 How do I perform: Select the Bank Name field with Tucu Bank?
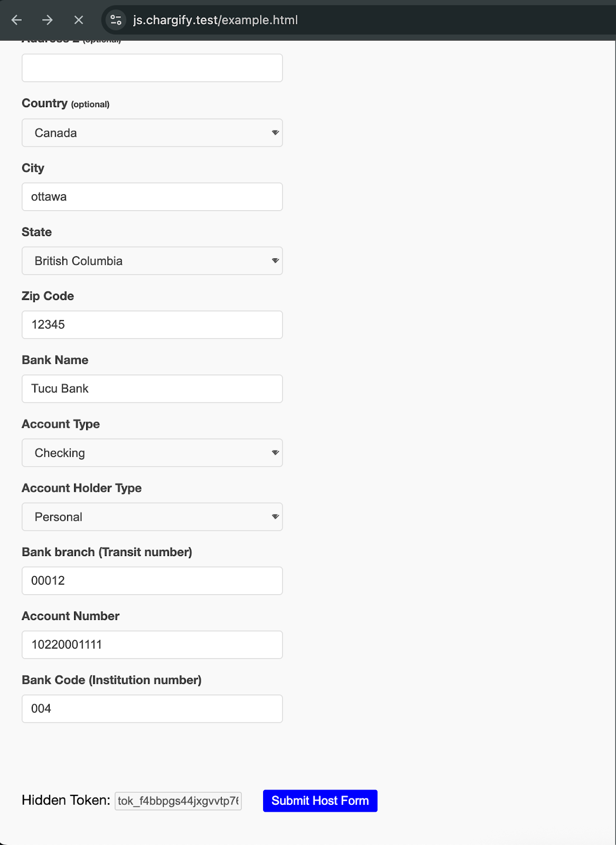coord(152,389)
